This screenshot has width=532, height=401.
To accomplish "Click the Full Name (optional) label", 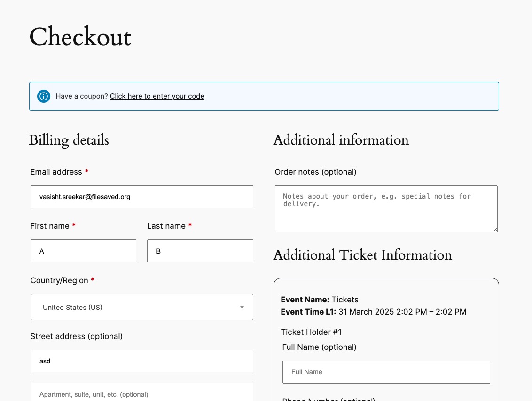I will (x=319, y=347).
